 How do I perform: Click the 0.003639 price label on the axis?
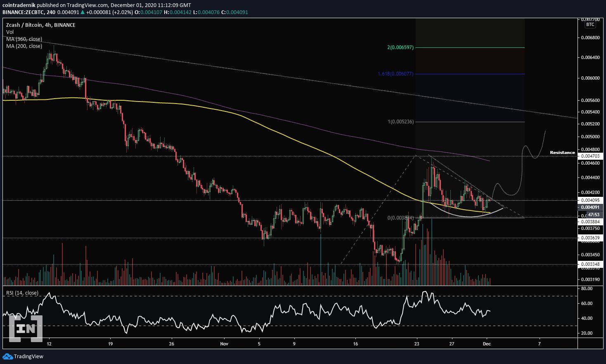(590, 238)
